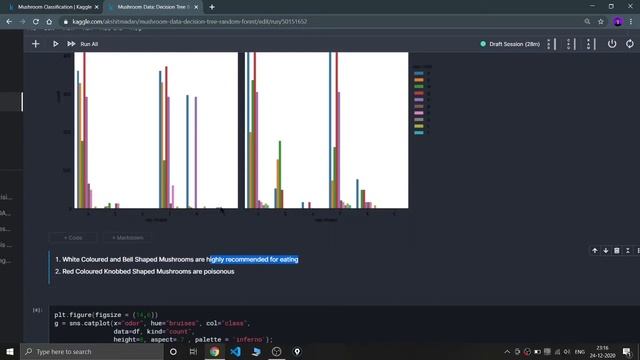Collapse the cell with the hourglass-shaped icon
This screenshot has width=640, height=360.
tap(628, 251)
